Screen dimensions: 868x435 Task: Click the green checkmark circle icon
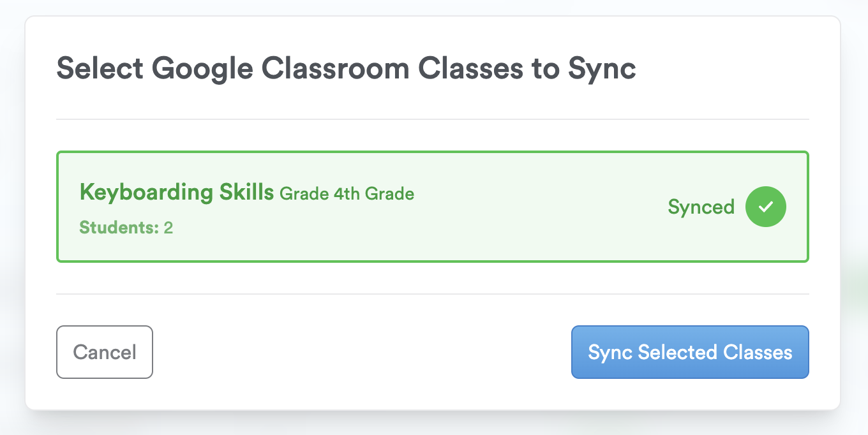(x=765, y=207)
